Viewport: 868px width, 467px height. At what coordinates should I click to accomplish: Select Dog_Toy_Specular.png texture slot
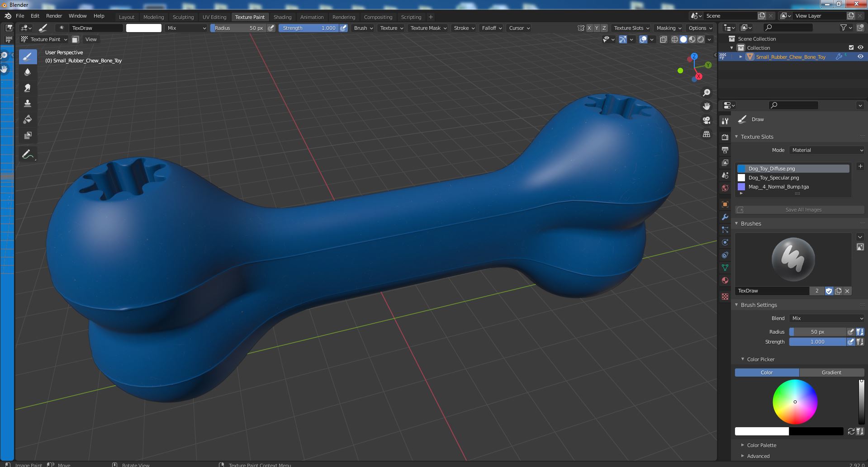pyautogui.click(x=793, y=178)
